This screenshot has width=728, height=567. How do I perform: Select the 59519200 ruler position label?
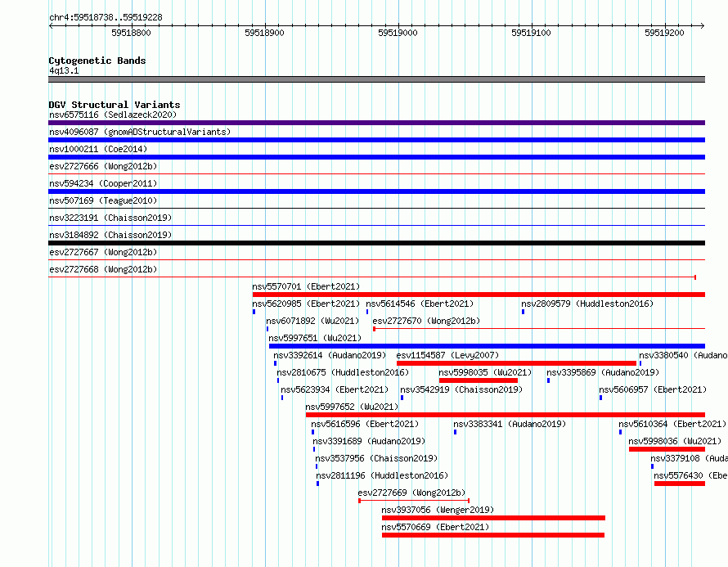[664, 33]
